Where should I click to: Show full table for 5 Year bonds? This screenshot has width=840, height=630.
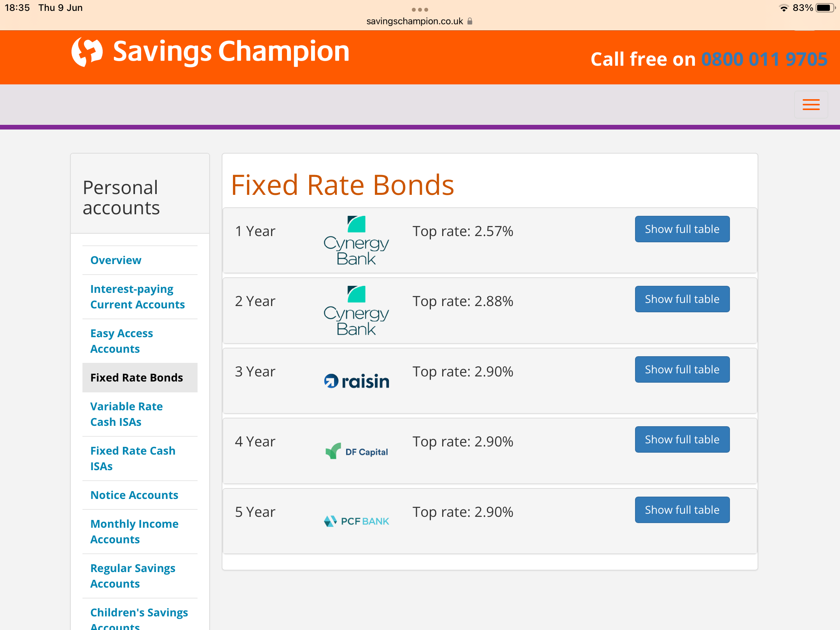point(682,510)
